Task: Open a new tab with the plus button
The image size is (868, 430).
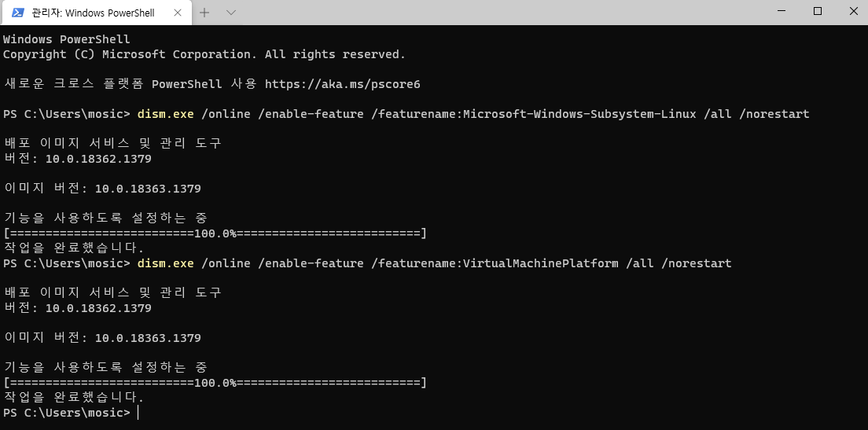Action: point(204,12)
